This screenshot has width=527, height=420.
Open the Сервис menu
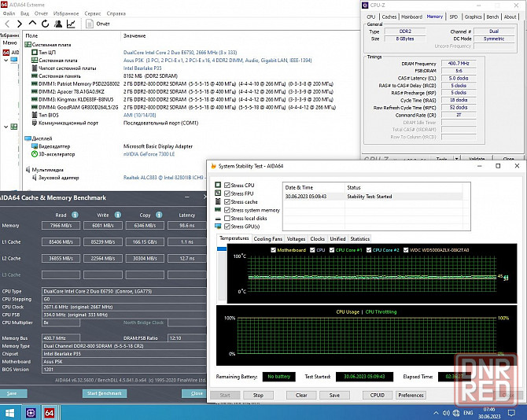click(93, 13)
